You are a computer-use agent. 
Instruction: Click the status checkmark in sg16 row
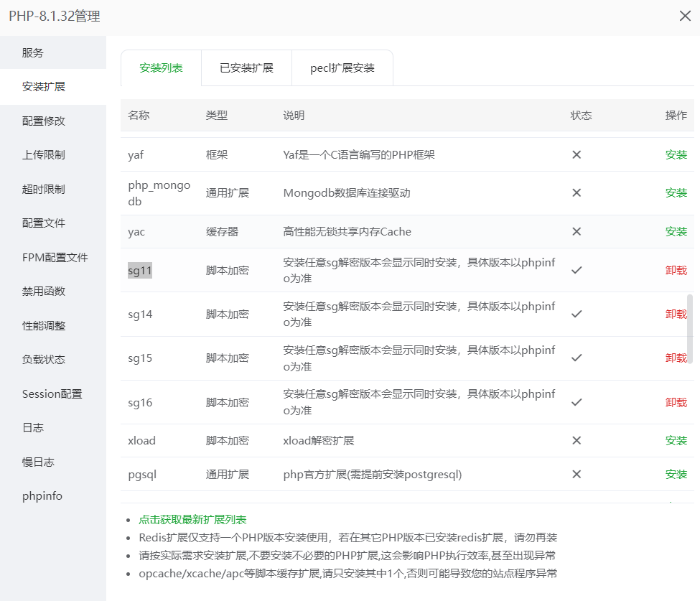pos(576,402)
